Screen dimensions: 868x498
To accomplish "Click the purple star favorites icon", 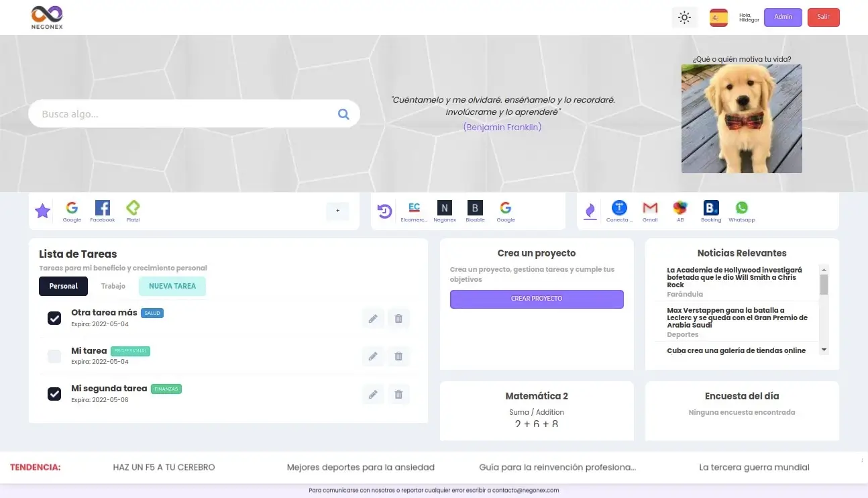I will (x=42, y=211).
